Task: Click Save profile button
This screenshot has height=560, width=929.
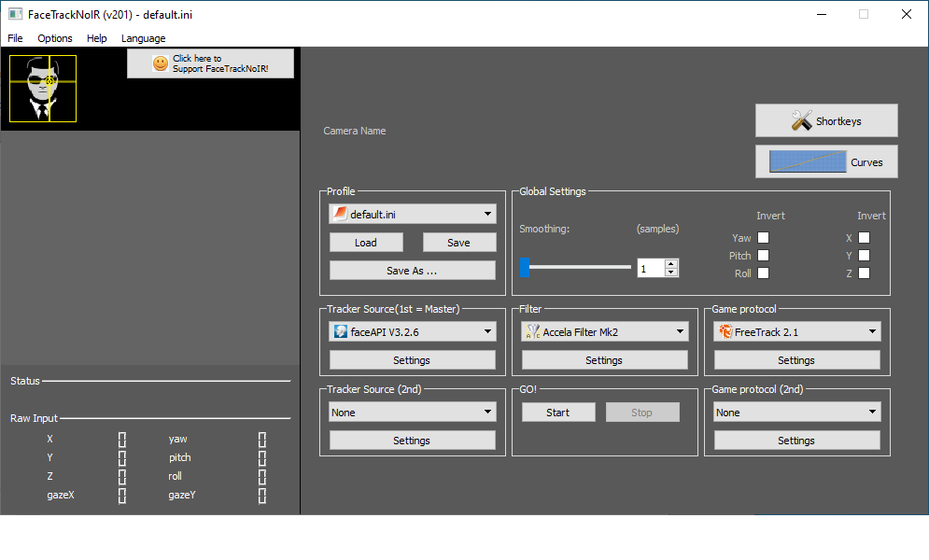Action: [459, 242]
